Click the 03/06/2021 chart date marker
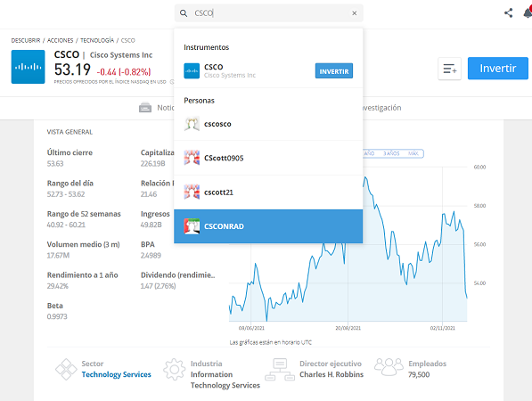 pos(251,328)
